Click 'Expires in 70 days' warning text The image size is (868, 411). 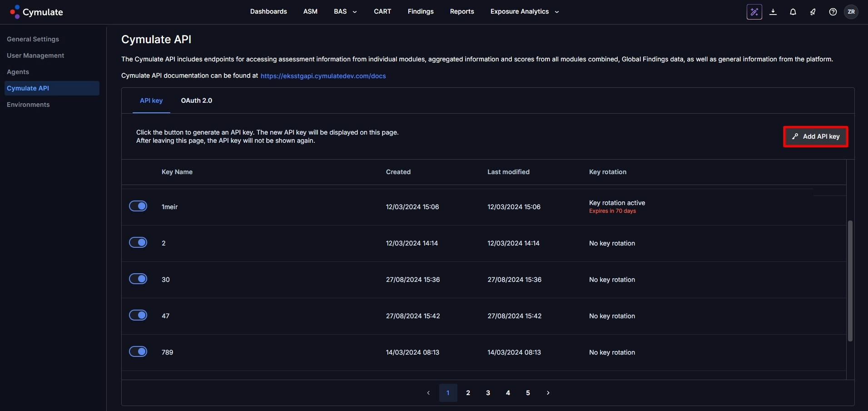coord(612,211)
